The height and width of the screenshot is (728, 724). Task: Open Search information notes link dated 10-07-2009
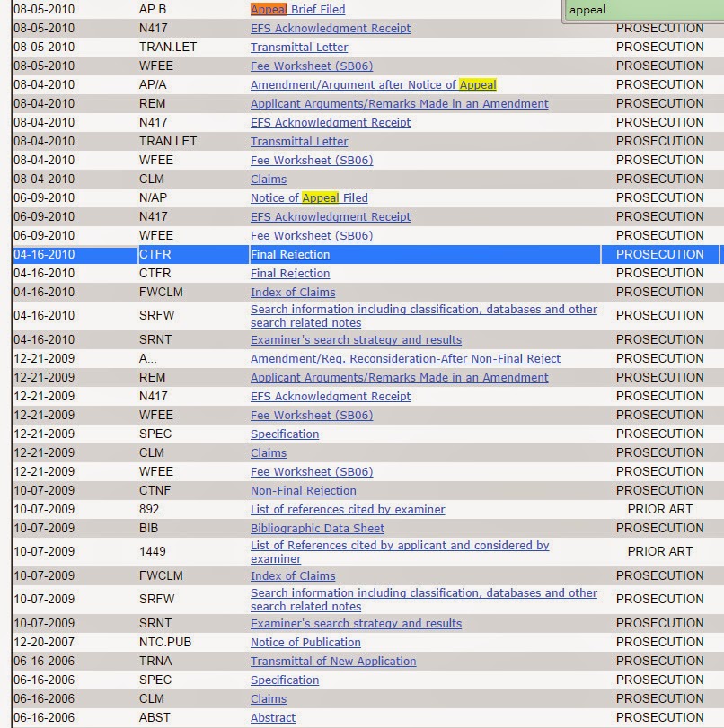[424, 600]
